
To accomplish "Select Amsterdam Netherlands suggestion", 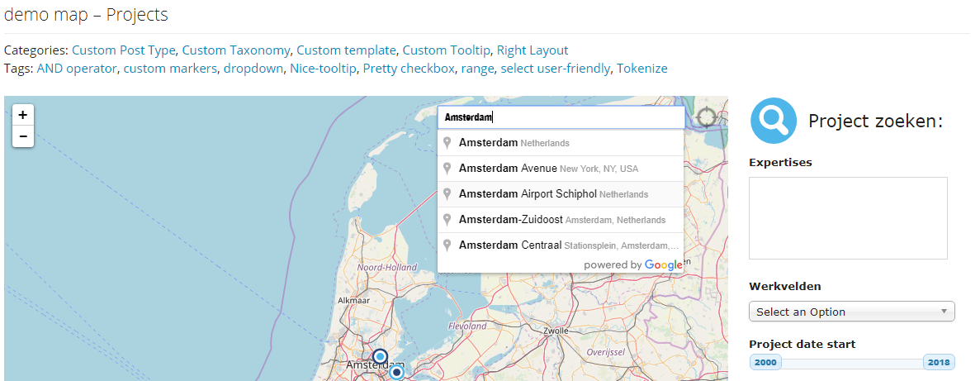I will point(514,143).
